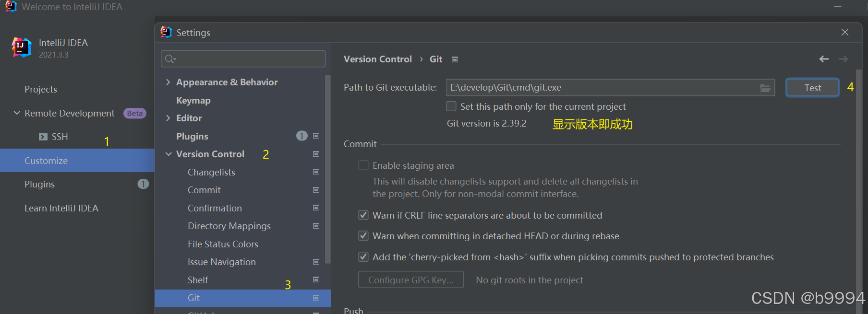The width and height of the screenshot is (868, 314).
Task: Click the project icon beside Confirmation row
Action: click(x=316, y=208)
